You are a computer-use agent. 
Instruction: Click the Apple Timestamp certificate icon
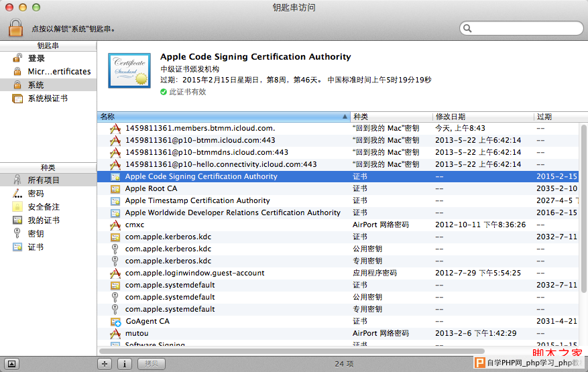(115, 201)
